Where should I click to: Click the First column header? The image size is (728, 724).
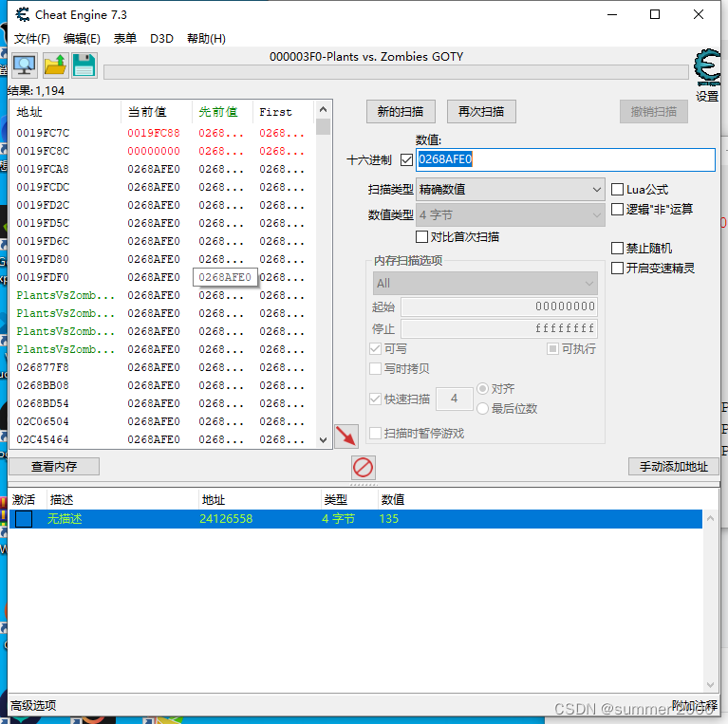[284, 112]
